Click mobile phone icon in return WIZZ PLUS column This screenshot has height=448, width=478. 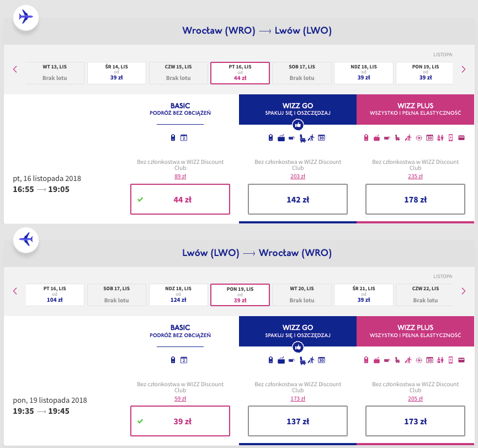450,360
